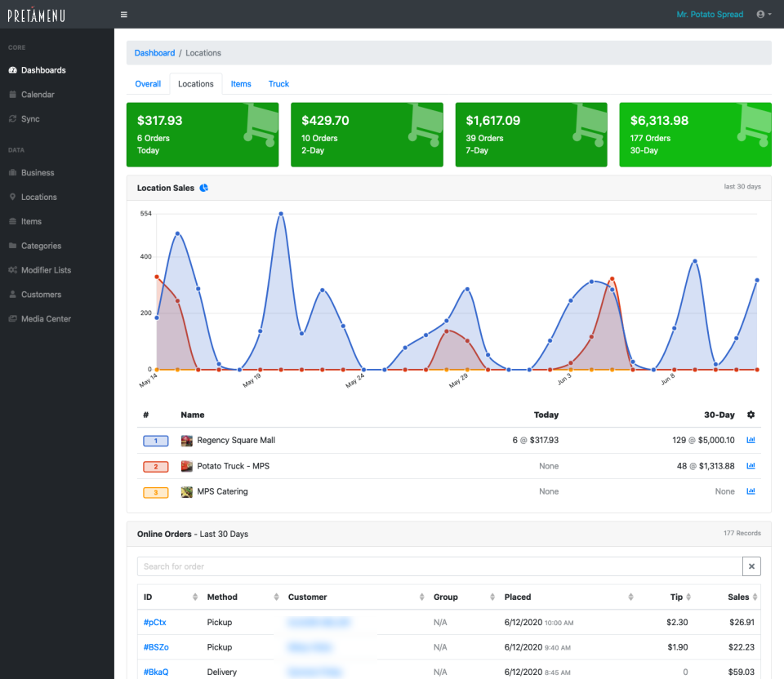The width and height of the screenshot is (784, 679).
Task: Switch to the Items tab
Action: tap(241, 84)
